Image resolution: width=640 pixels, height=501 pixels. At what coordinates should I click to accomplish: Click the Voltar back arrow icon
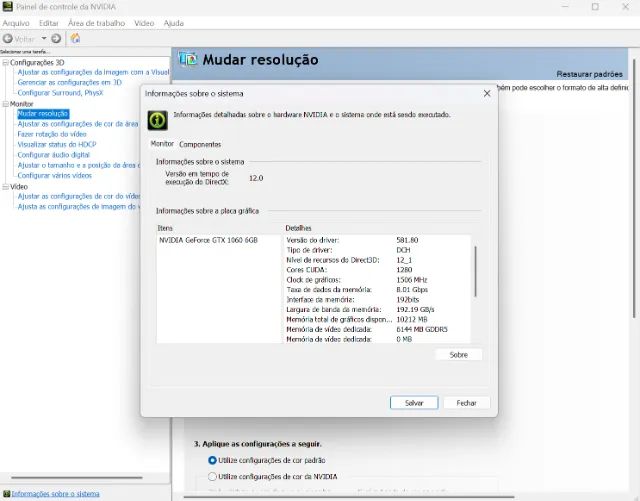point(8,39)
